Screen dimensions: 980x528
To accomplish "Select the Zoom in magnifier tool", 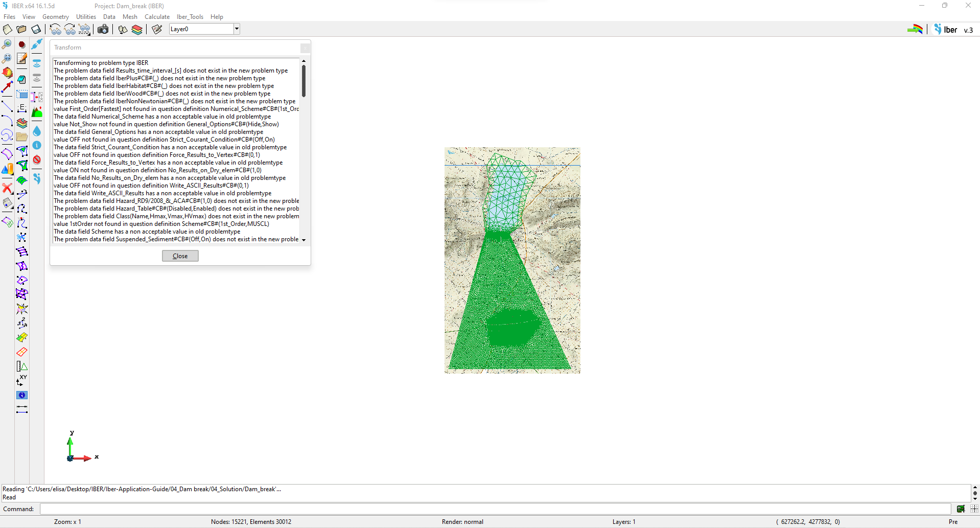I will pos(7,44).
